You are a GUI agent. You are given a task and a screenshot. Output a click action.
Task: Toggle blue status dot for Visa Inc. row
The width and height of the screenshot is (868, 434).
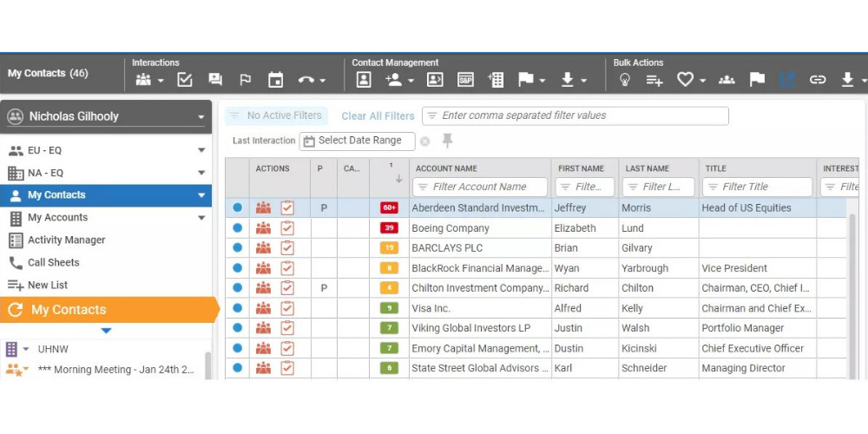pos(237,308)
